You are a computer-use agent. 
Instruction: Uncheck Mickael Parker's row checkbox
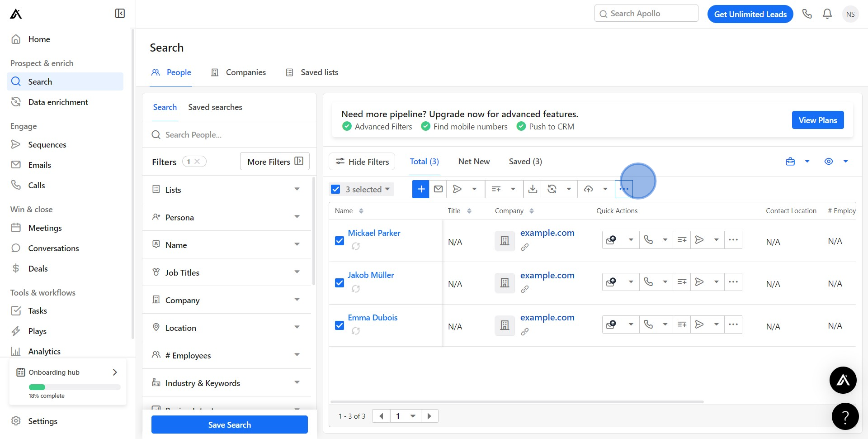[x=340, y=241]
